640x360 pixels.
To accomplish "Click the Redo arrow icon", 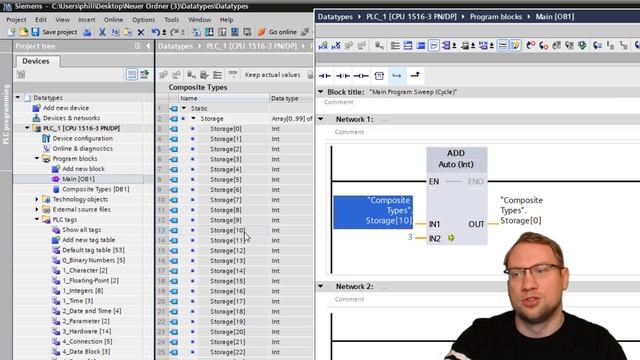I will [x=174, y=32].
